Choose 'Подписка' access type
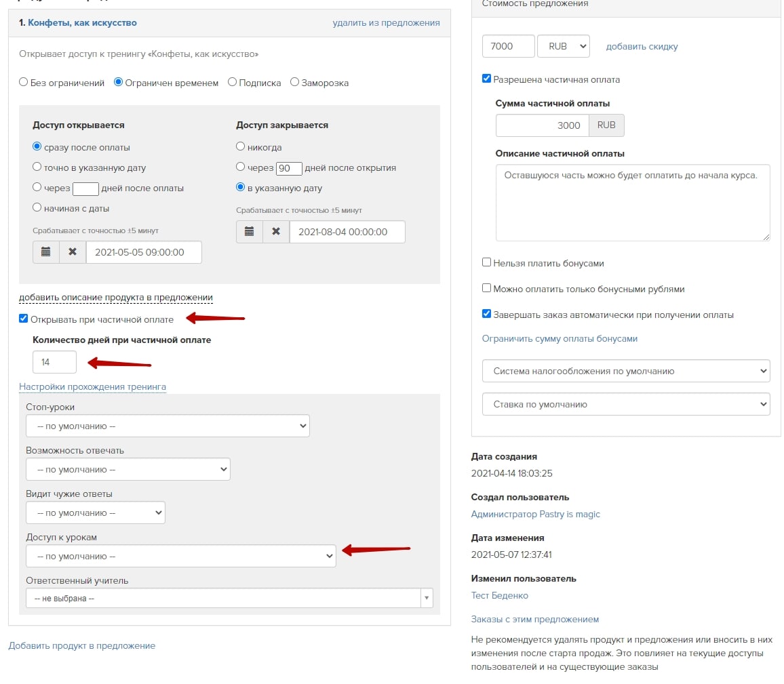This screenshot has height=684, width=784. click(x=232, y=82)
